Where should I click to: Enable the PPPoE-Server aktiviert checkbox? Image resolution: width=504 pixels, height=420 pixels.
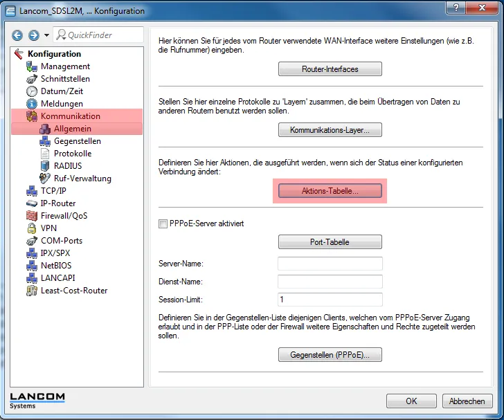pos(163,223)
